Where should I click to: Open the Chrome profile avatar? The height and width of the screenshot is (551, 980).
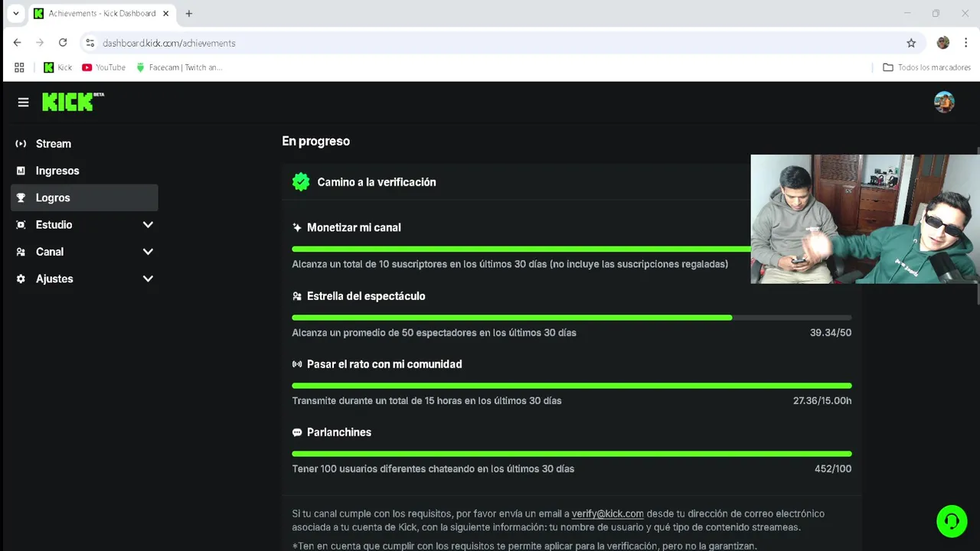click(943, 43)
